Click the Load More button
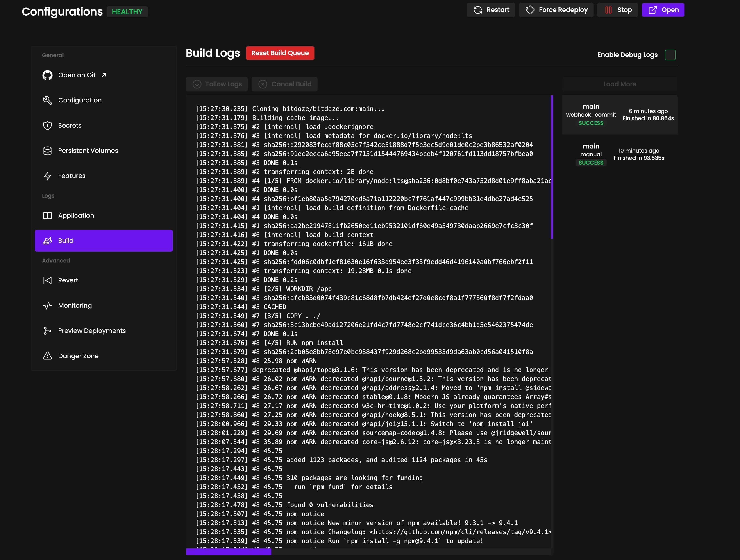This screenshot has height=560, width=740. pyautogui.click(x=620, y=84)
